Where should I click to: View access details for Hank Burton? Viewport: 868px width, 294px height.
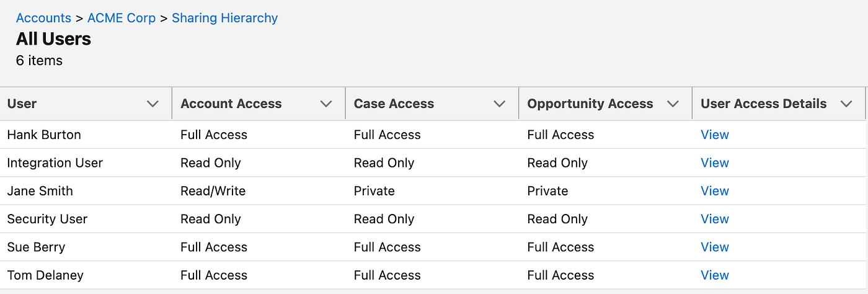tap(714, 135)
